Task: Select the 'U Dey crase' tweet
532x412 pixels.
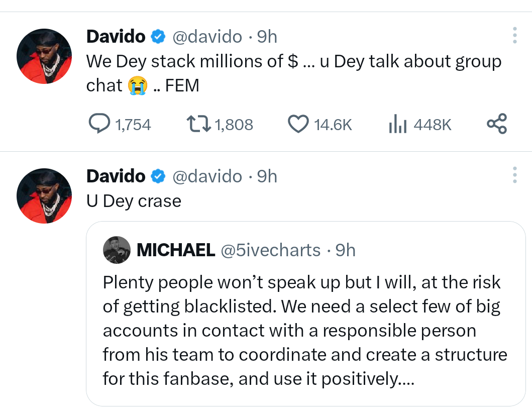Action: [x=133, y=201]
